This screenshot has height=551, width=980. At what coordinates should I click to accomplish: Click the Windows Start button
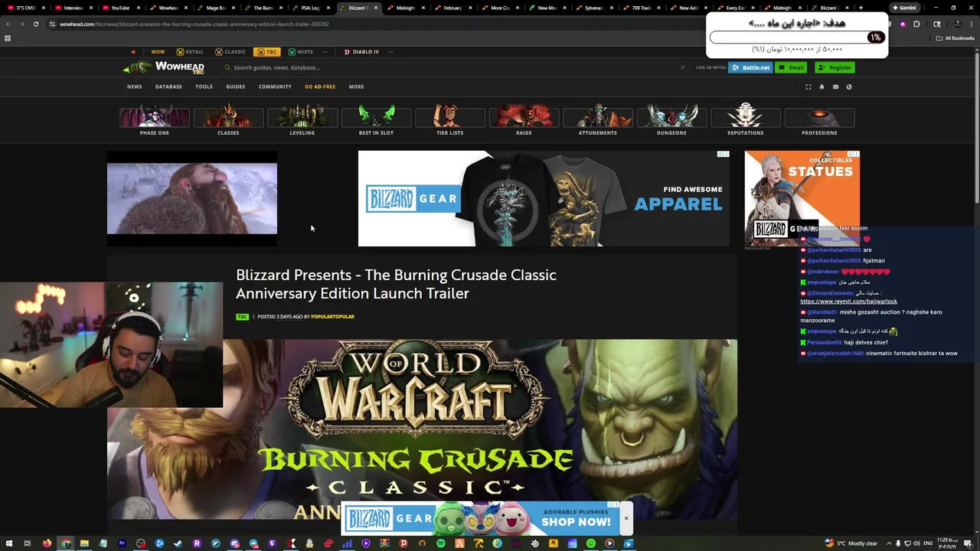click(x=9, y=543)
